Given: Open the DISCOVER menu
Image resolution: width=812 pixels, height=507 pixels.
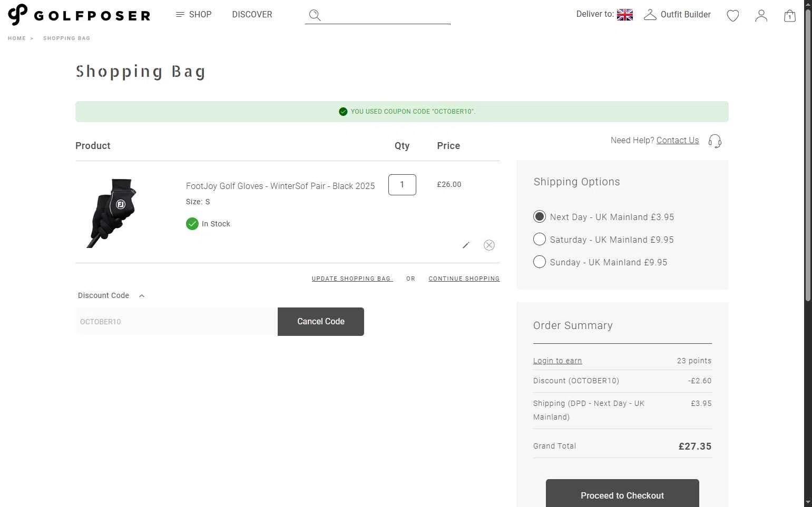Looking at the screenshot, I should [252, 15].
